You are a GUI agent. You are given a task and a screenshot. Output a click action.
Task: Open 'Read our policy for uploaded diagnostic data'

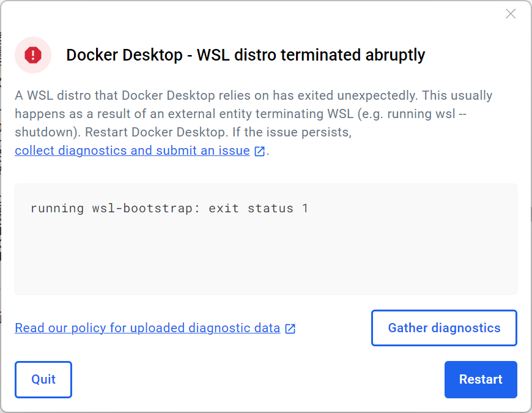pyautogui.click(x=147, y=328)
